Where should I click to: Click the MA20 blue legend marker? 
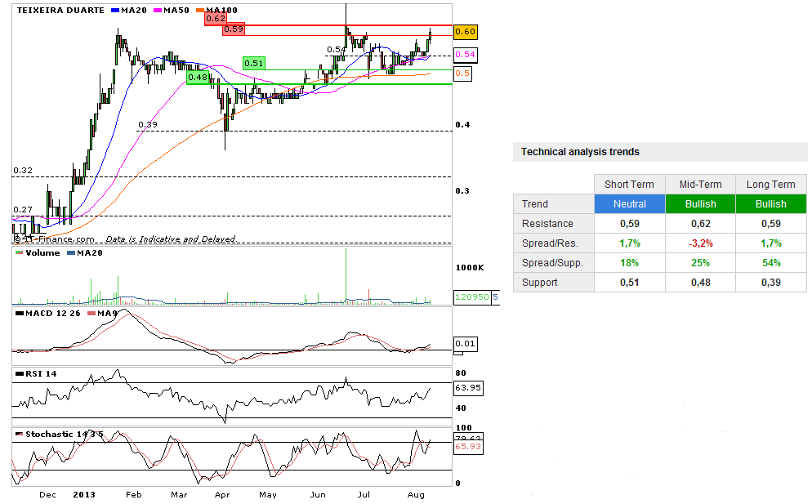tap(116, 10)
